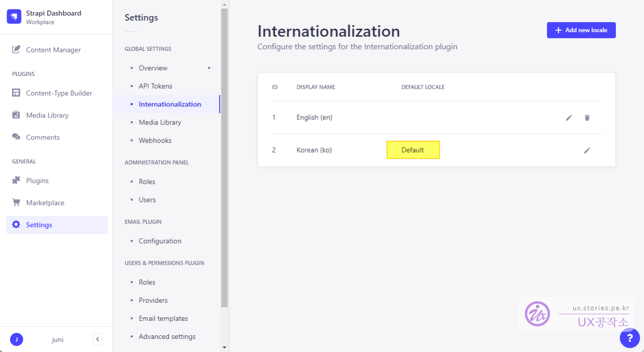Select Internationalization in settings list
Viewport: 644px width, 352px height.
click(x=166, y=104)
